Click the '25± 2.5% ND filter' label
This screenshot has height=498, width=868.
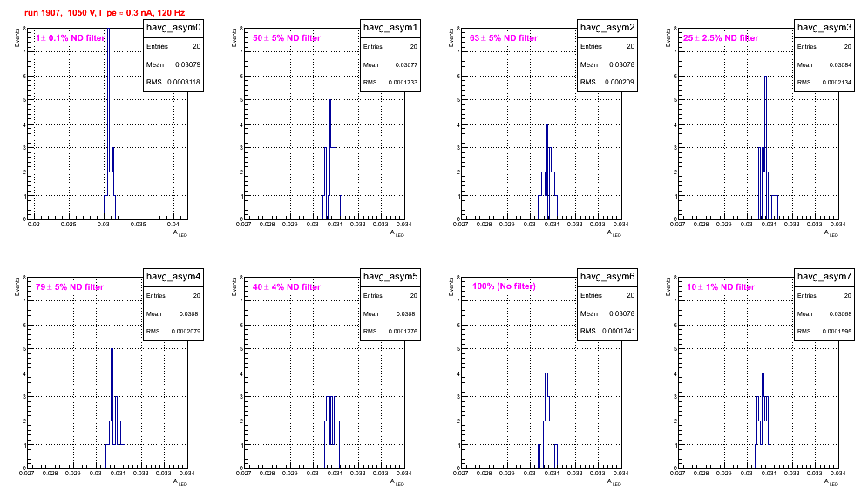pyautogui.click(x=721, y=38)
